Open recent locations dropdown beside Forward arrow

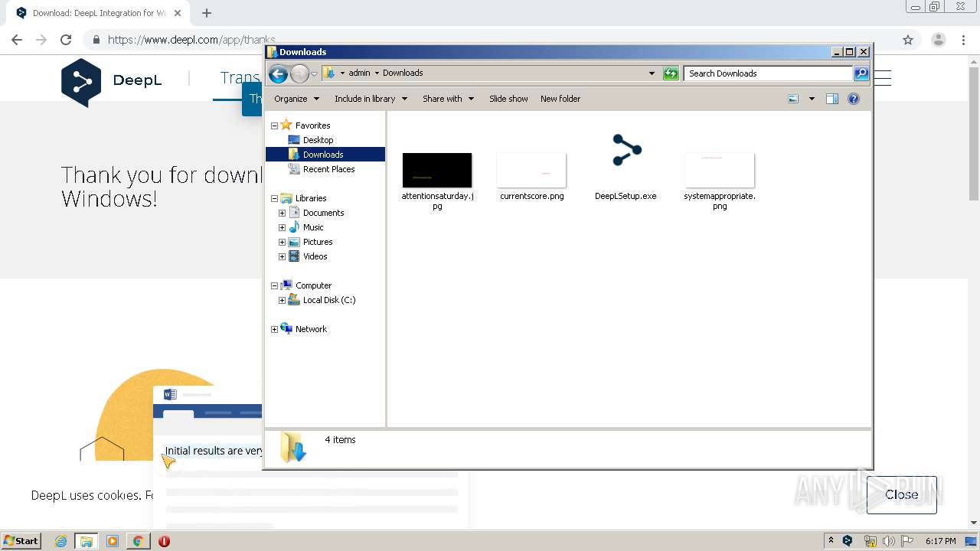(x=314, y=73)
